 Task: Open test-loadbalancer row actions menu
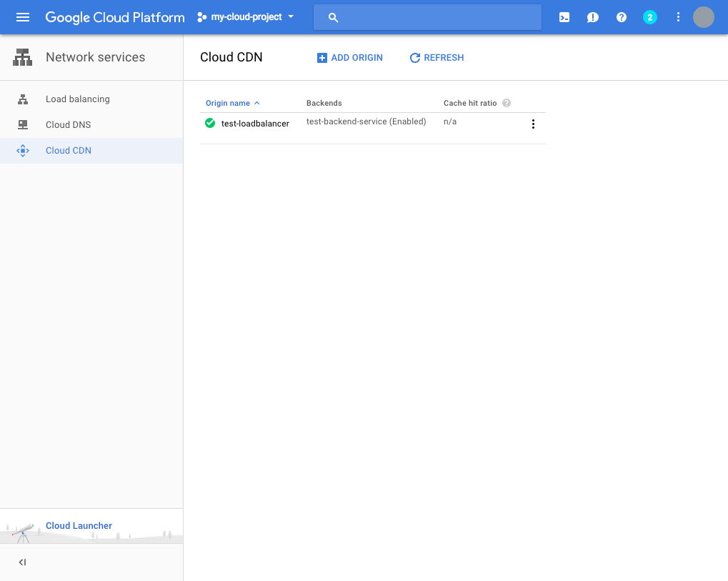pos(533,124)
